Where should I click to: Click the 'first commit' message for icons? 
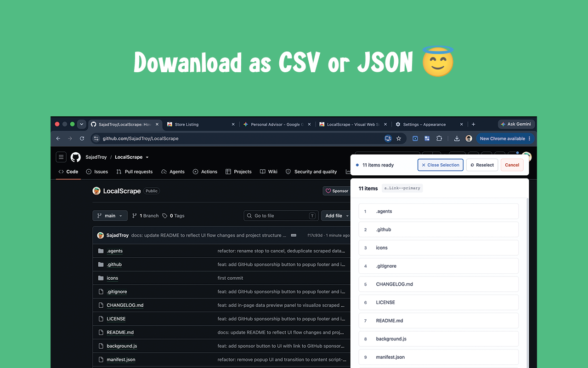click(x=231, y=278)
